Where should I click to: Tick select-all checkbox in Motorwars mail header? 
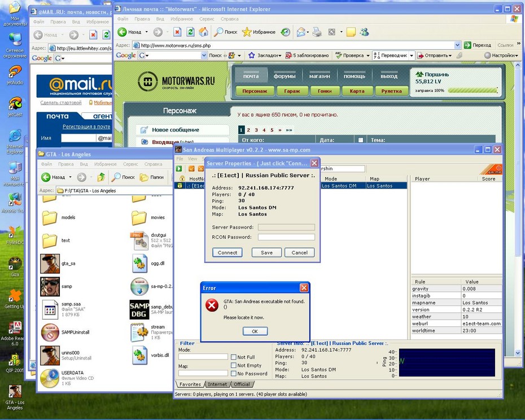pos(361,140)
